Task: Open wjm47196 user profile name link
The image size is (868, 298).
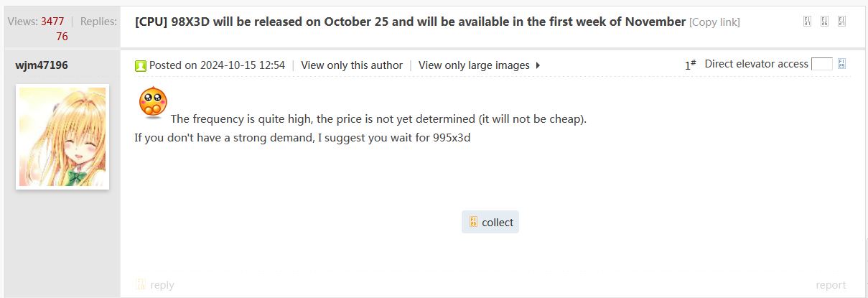Action: click(42, 65)
